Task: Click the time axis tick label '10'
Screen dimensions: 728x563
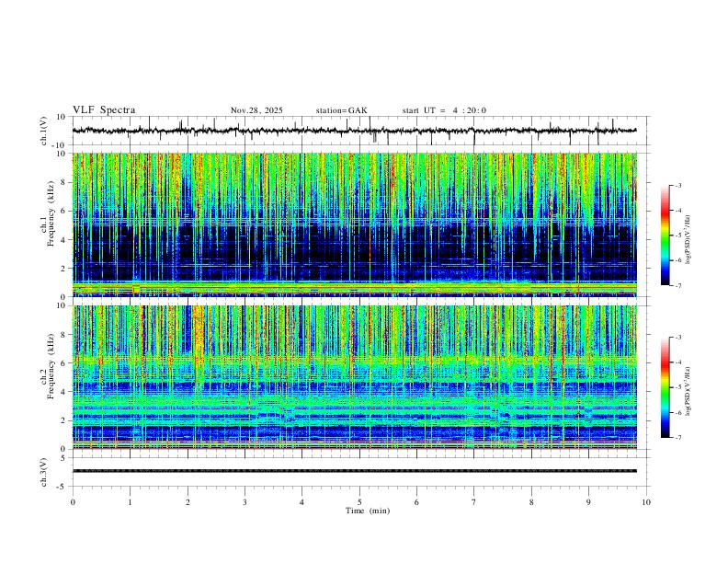Action: click(x=646, y=502)
